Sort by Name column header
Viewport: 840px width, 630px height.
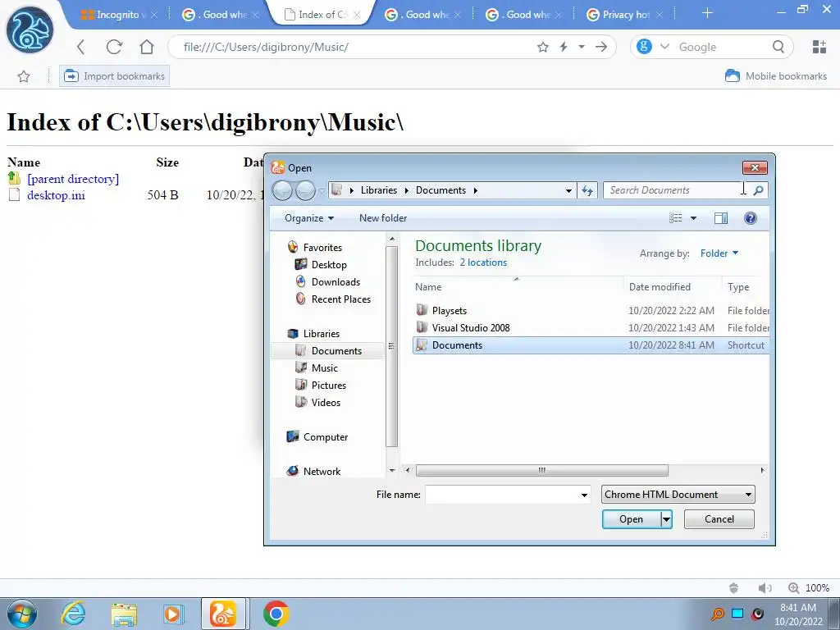click(x=428, y=286)
